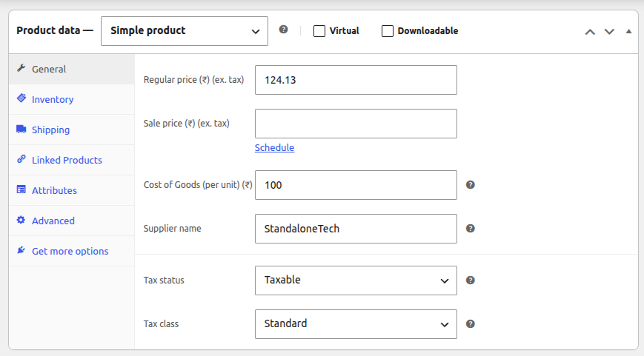The width and height of the screenshot is (644, 356).
Task: Click the Get more options plug icon
Action: (x=21, y=250)
